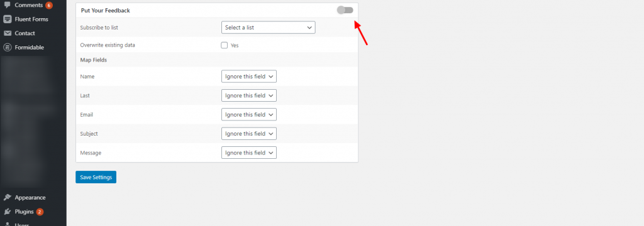644x226 pixels.
Task: Click the Formidable logo icon
Action: tap(8, 47)
